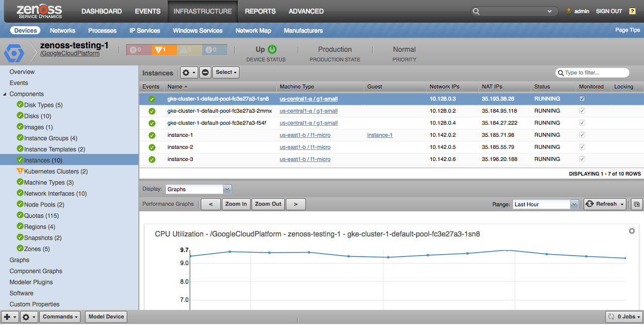Zoom In on the performance graphs
This screenshot has height=325, width=644.
[236, 204]
